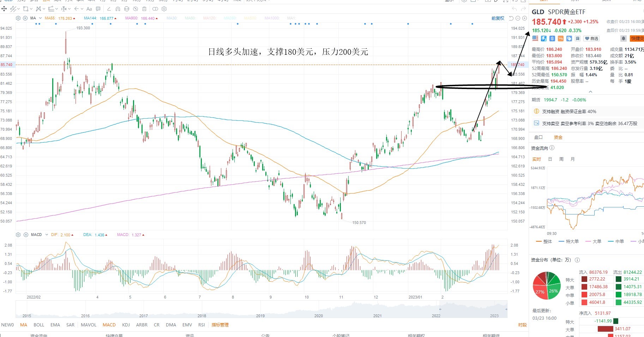Remove the MACD indicator with its X icon
Screen dimensions: 644x337
pyautogui.click(x=26, y=235)
